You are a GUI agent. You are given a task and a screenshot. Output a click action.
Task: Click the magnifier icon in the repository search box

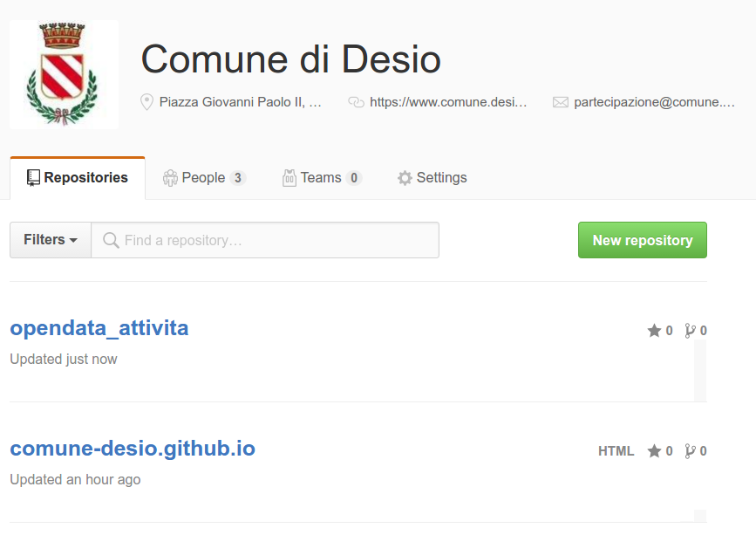(111, 240)
